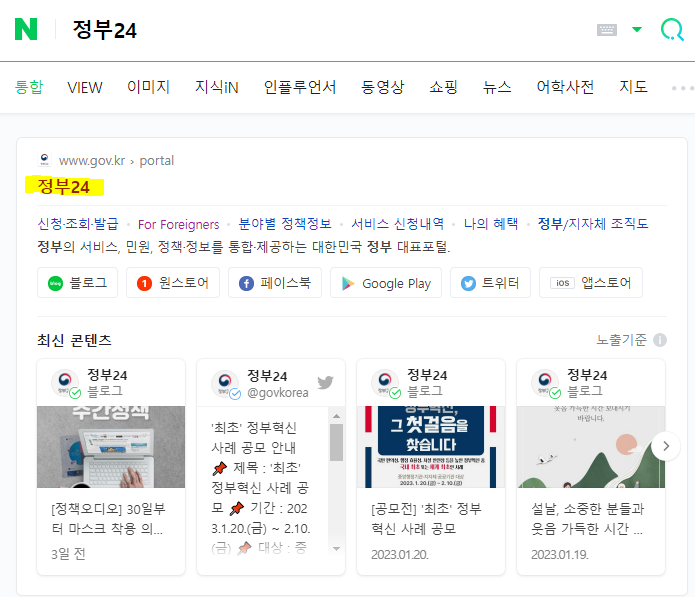The image size is (695, 597).
Task: Click the 페이스북 channel button
Action: pyautogui.click(x=275, y=283)
